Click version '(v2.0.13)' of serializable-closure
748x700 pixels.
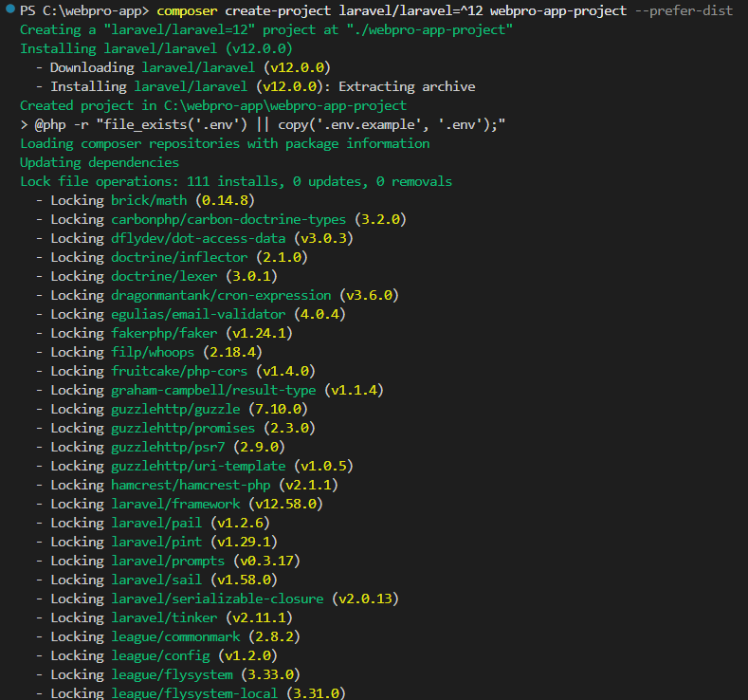365,599
